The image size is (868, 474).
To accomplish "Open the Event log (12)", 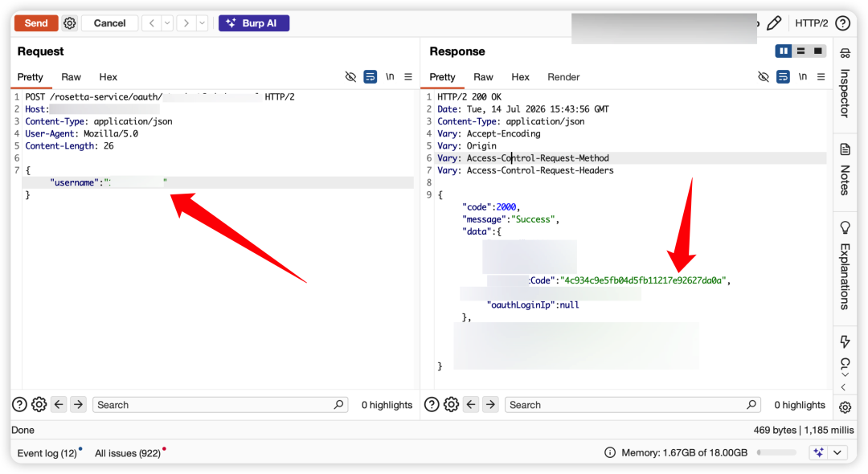I will pyautogui.click(x=47, y=453).
